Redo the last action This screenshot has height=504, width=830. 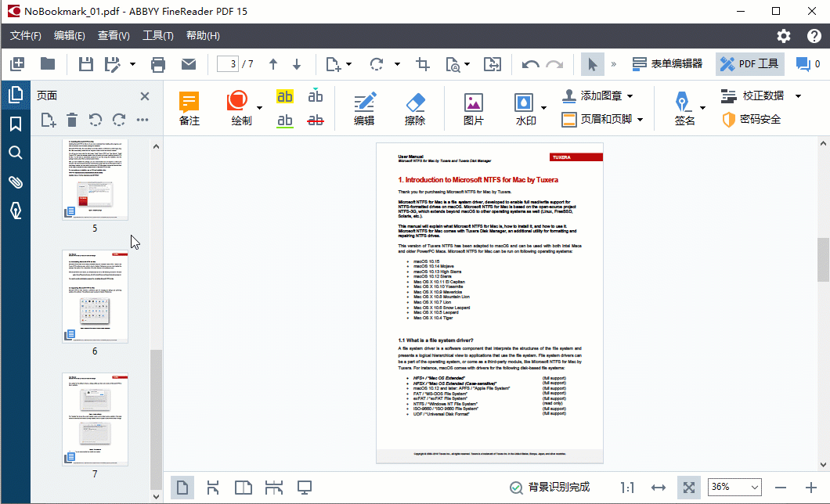pyautogui.click(x=554, y=64)
